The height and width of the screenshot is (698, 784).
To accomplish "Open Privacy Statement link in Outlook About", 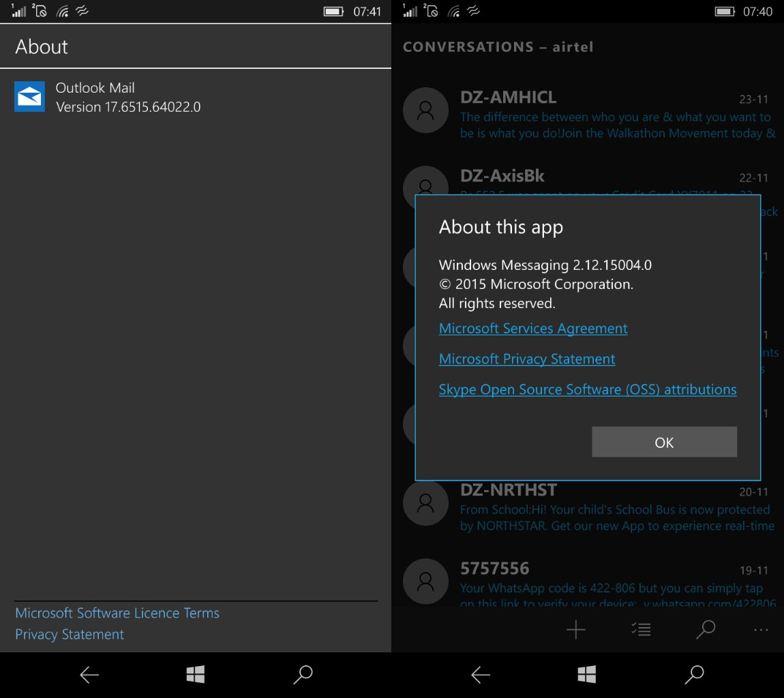I will point(70,635).
